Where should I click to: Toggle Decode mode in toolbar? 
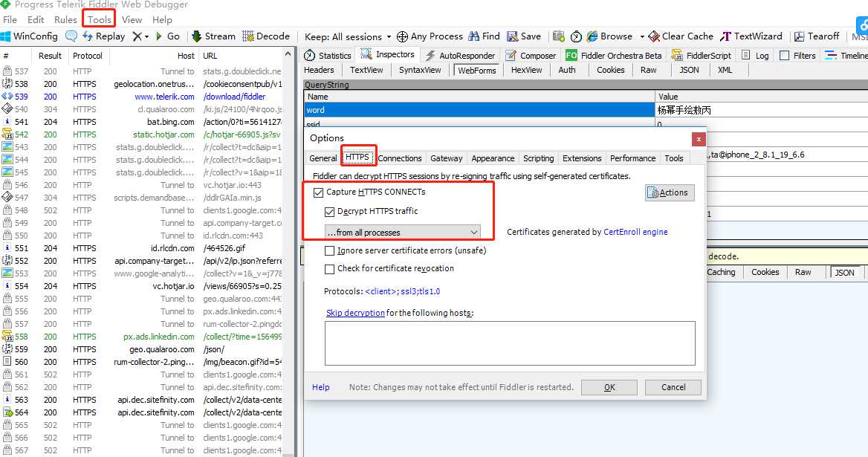pyautogui.click(x=266, y=36)
